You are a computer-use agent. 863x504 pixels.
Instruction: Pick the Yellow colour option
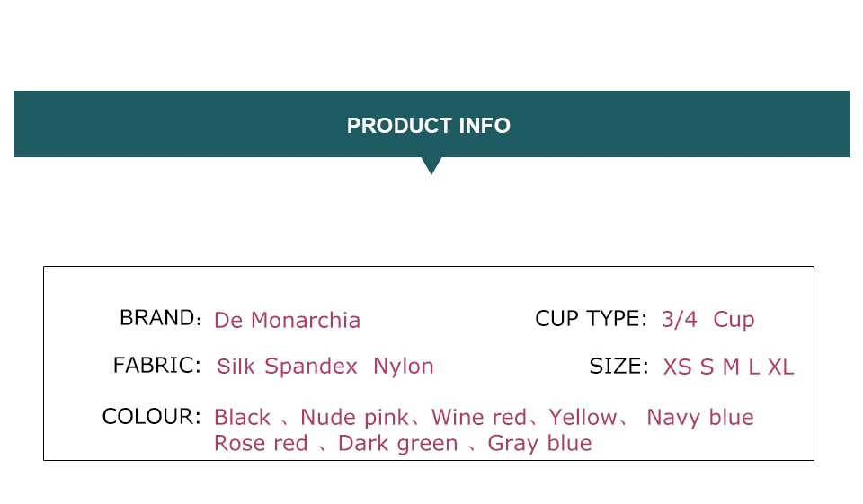click(583, 418)
